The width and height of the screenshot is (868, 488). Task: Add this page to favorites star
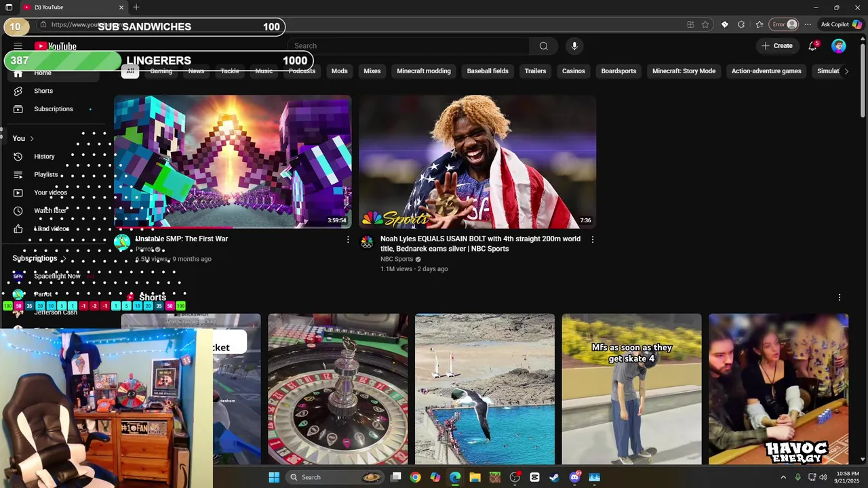click(705, 24)
